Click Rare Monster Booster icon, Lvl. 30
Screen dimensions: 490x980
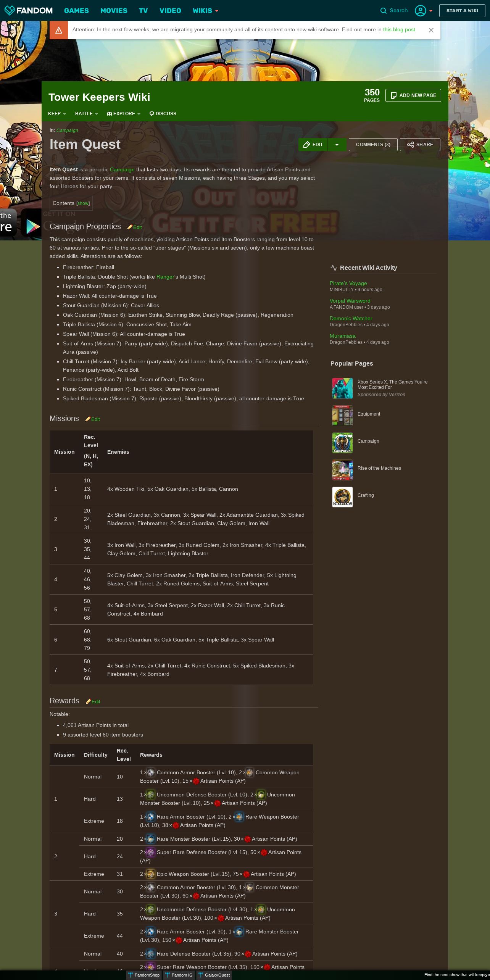pos(239,932)
